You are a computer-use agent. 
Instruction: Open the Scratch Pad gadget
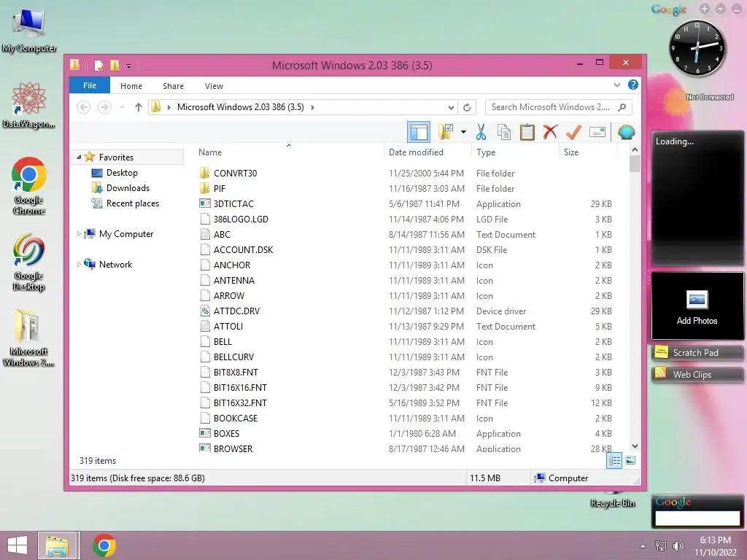click(x=697, y=352)
